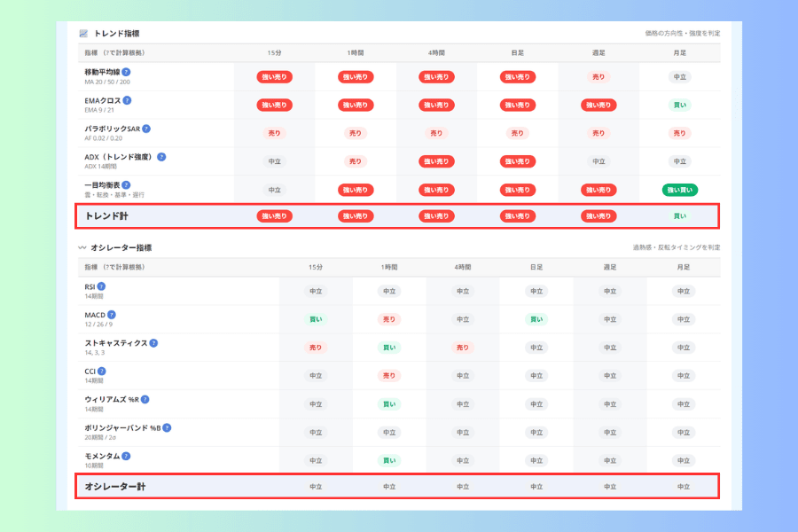Image resolution: width=798 pixels, height=532 pixels.
Task: Click the 週足 強い売り badge in トレンド計 row
Action: coord(598,216)
